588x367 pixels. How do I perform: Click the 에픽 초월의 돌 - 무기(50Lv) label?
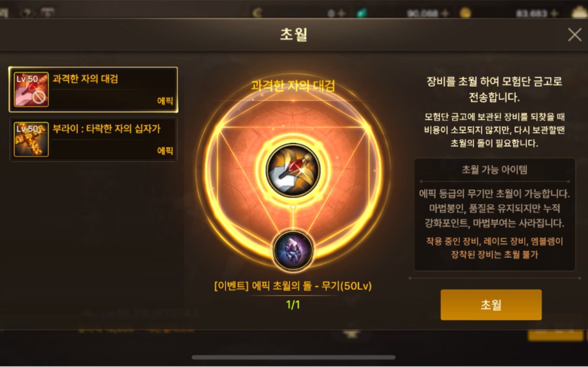point(293,286)
